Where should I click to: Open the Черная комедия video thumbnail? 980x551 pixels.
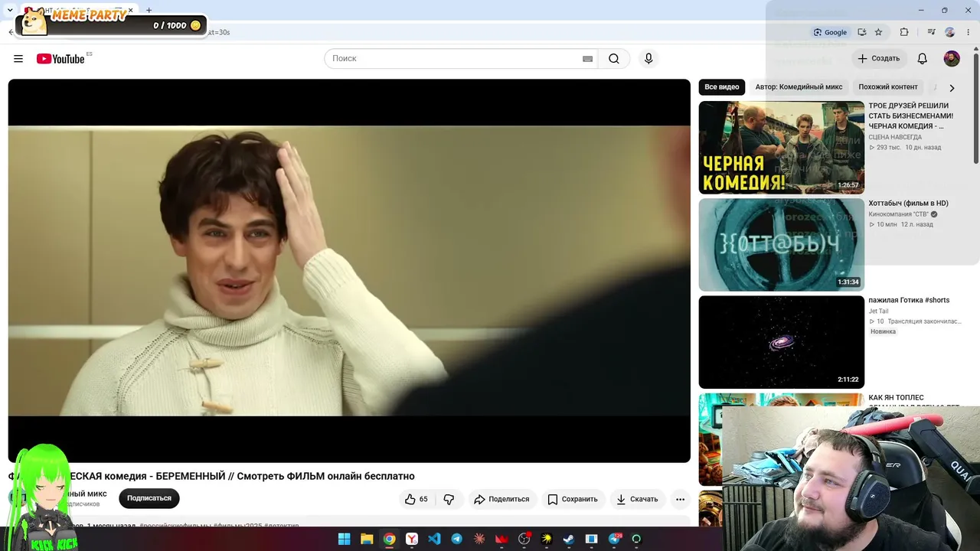coord(782,148)
